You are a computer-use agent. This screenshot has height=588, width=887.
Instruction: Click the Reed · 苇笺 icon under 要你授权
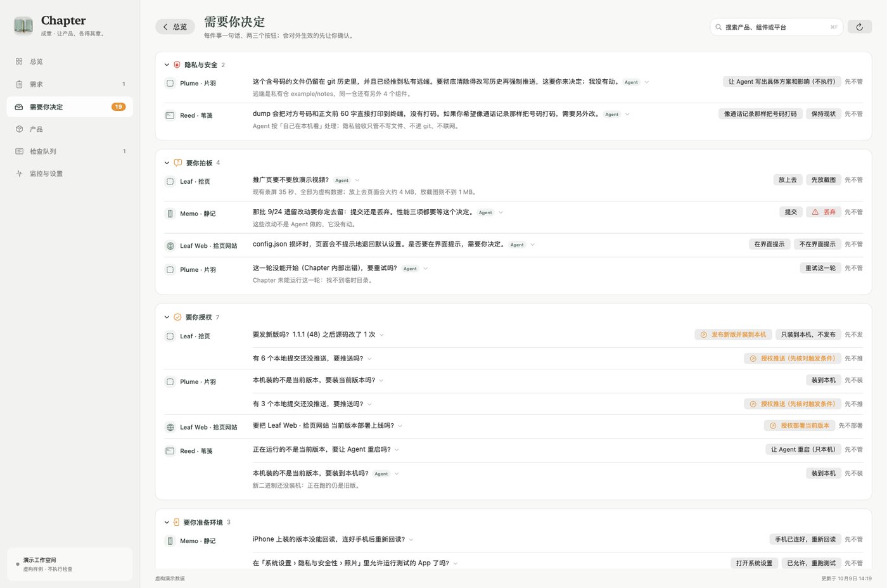(170, 451)
